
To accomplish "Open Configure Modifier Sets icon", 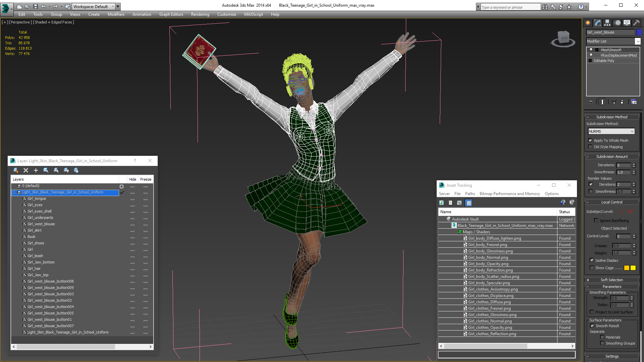I will tap(634, 102).
